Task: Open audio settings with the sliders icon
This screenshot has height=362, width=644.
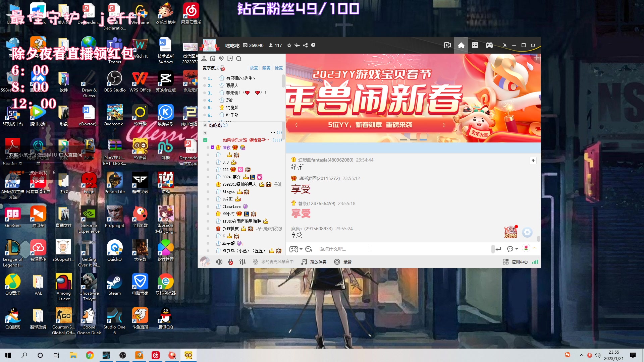Action: 243,262
